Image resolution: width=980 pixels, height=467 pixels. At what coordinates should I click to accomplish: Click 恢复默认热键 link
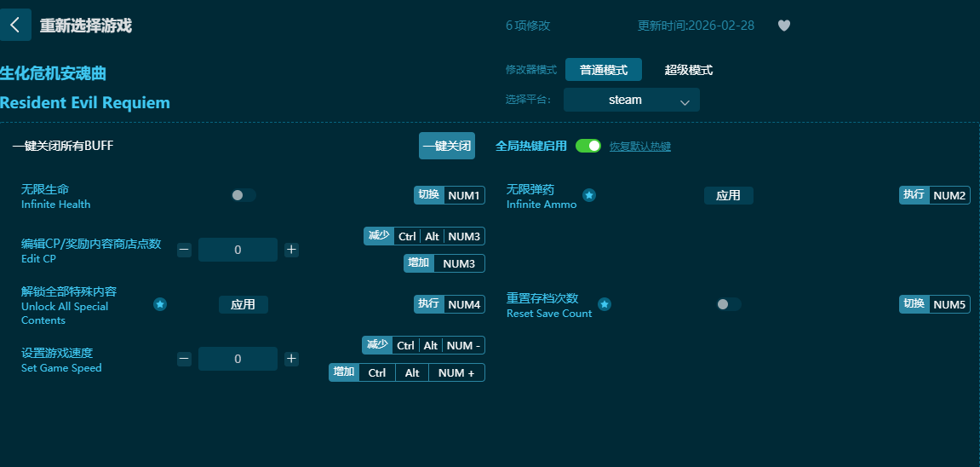tap(639, 147)
